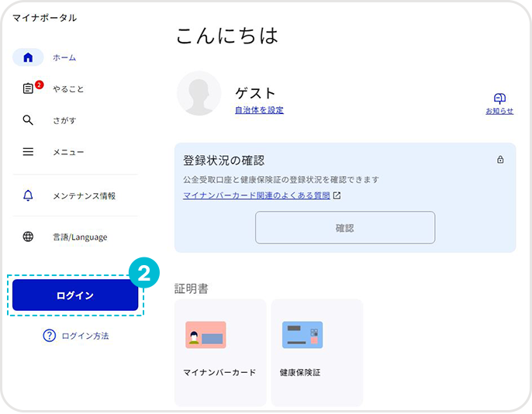Click the question mark help icon
This screenshot has height=414, width=532.
[49, 336]
